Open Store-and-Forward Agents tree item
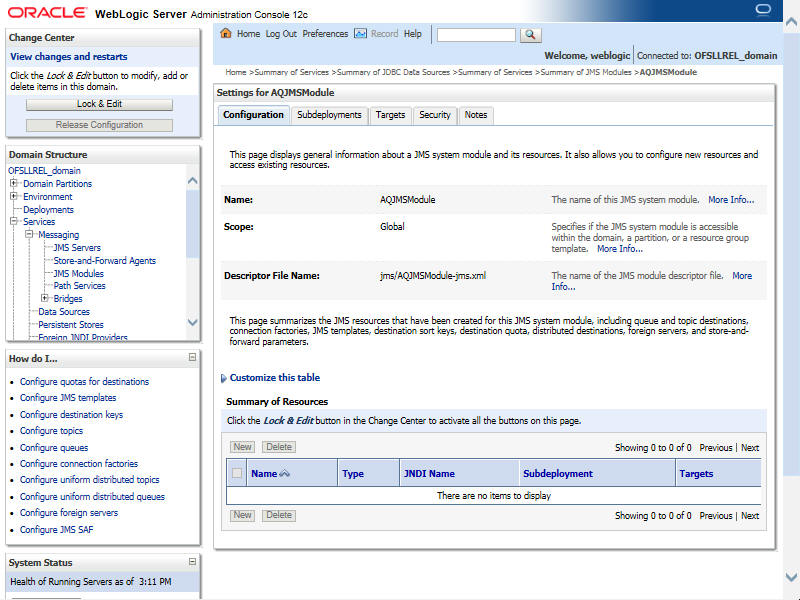The image size is (800, 600). pos(105,260)
